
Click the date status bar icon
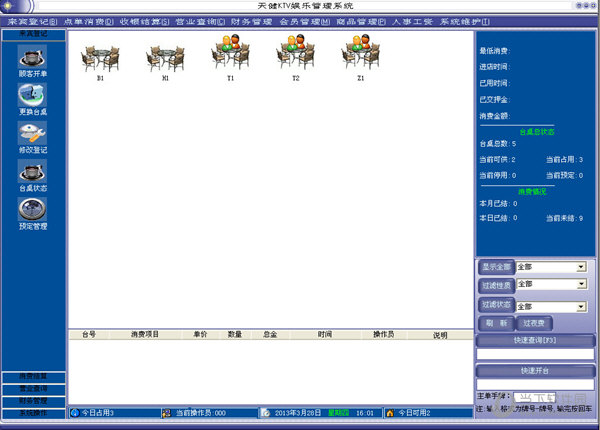[x=266, y=413]
